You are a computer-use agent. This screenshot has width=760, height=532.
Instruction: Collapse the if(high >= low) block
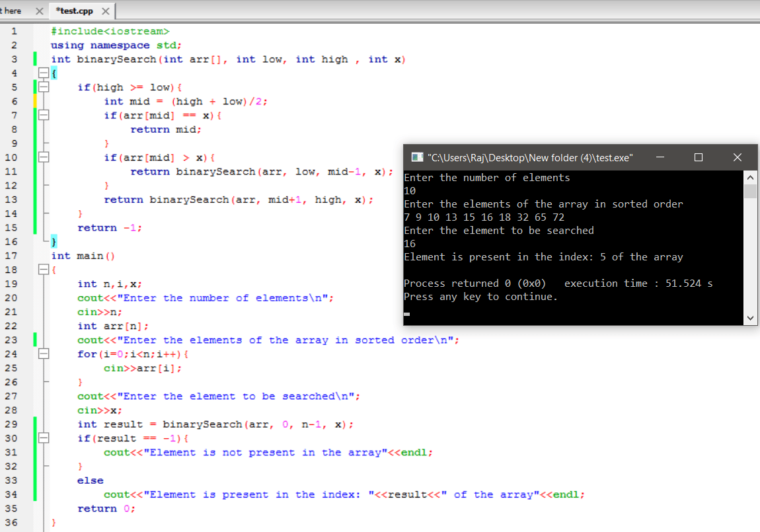tap(43, 87)
